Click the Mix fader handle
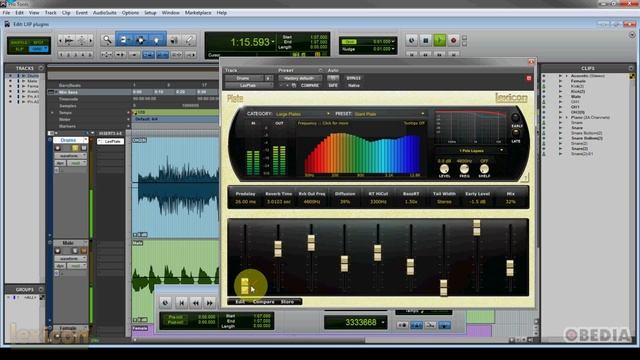This screenshot has width=640, height=360. pos(510,268)
